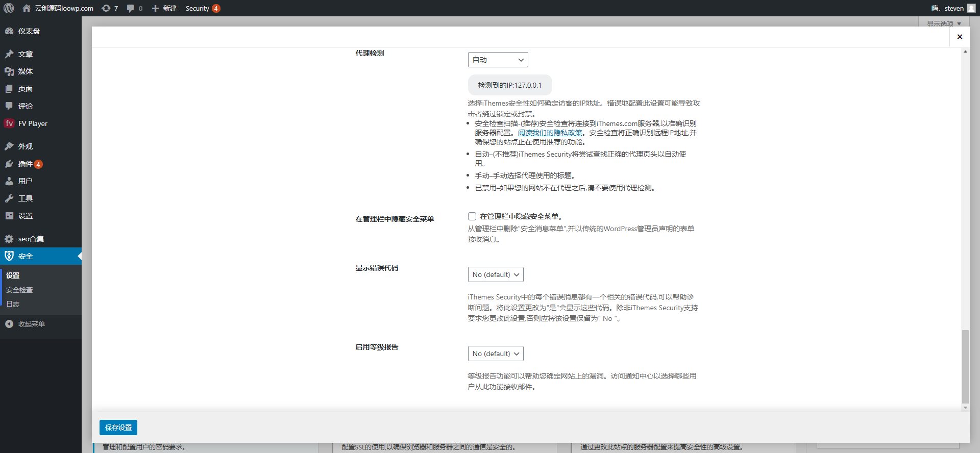Open the 显示错误代码 dropdown
980x453 pixels.
[496, 274]
